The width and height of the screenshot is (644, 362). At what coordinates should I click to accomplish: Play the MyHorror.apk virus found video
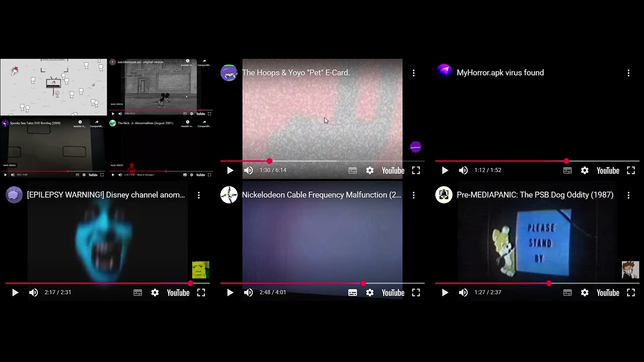(x=445, y=170)
